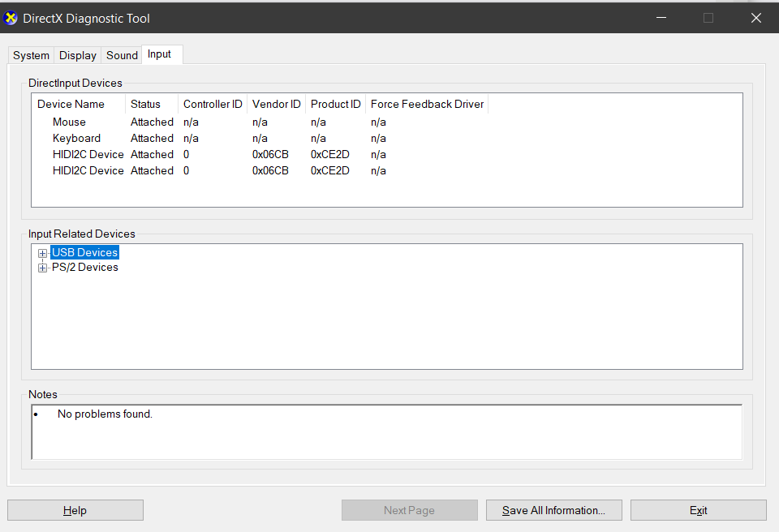The height and width of the screenshot is (532, 779).
Task: Go to the Sound tab
Action: (122, 55)
